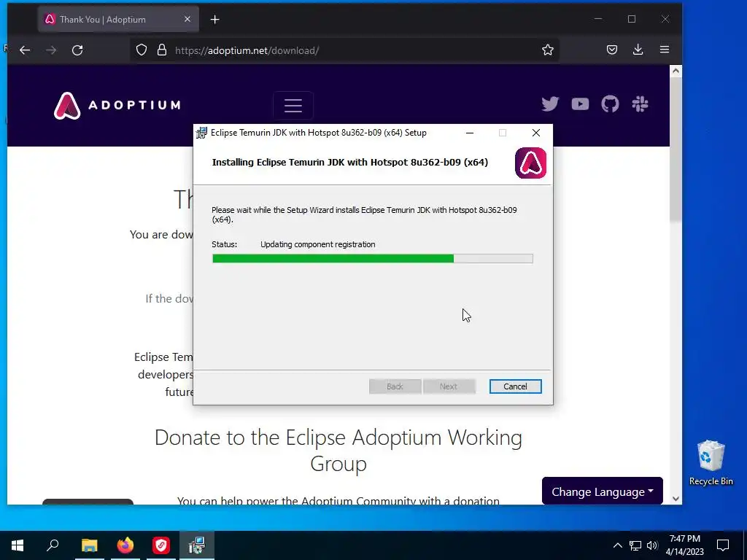Open the hamburger navigation menu on Adoptium page
The image size is (747, 560).
pos(293,105)
